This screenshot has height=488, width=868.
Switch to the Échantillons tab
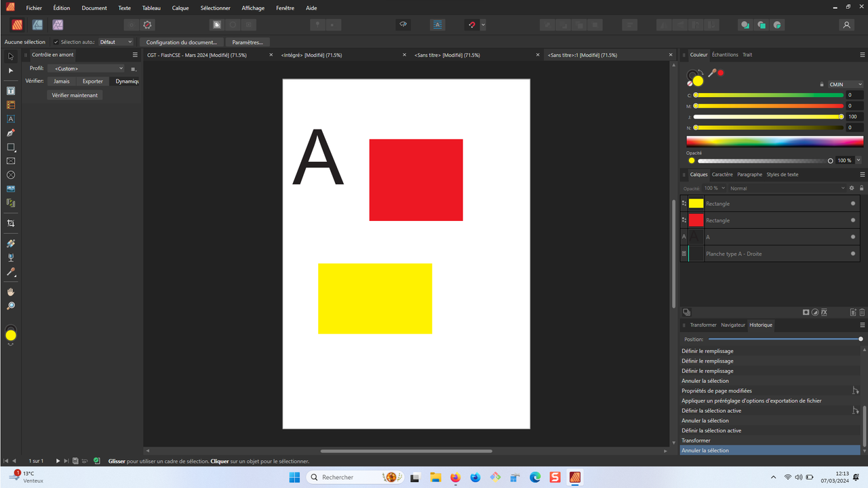pos(725,55)
